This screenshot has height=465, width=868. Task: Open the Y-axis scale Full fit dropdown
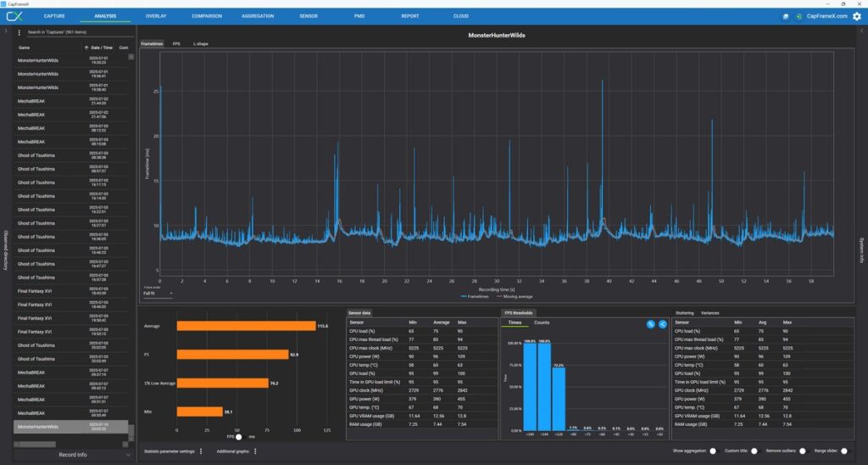point(158,294)
